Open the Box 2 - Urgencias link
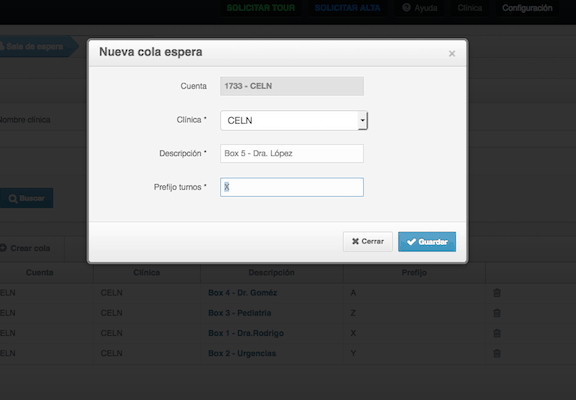Image resolution: width=576 pixels, height=400 pixels. point(242,353)
